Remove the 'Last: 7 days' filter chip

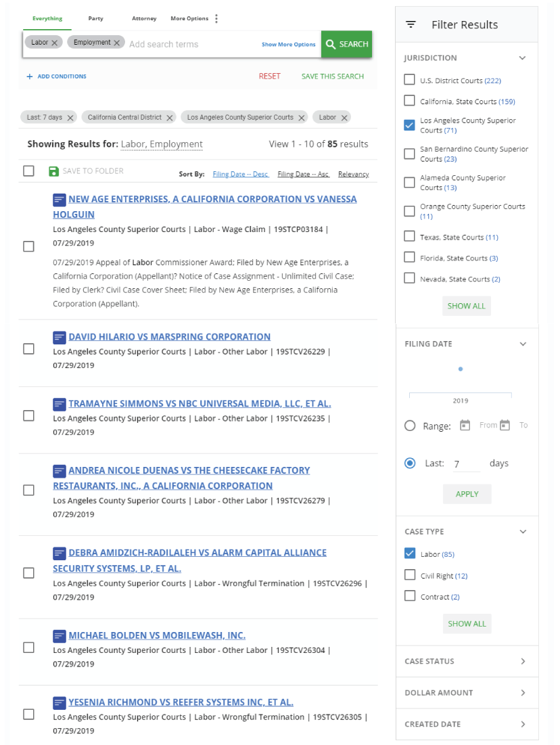tap(70, 118)
